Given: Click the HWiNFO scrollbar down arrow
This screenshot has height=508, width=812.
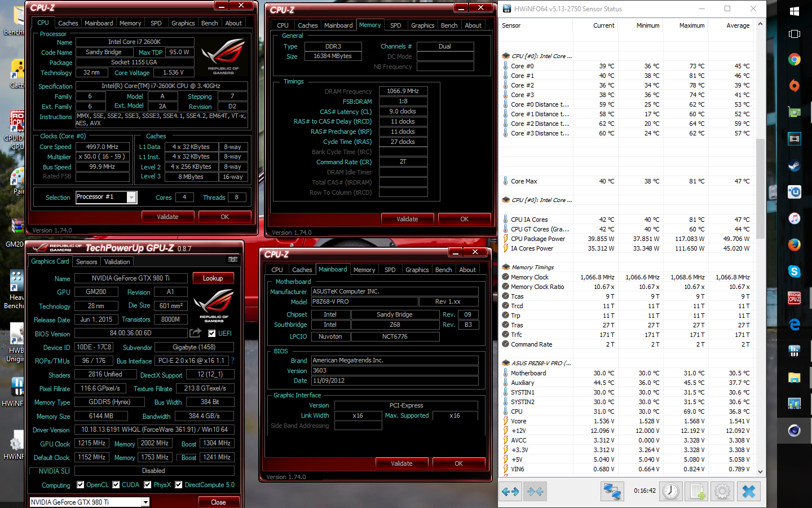Looking at the screenshot, I should (760, 472).
